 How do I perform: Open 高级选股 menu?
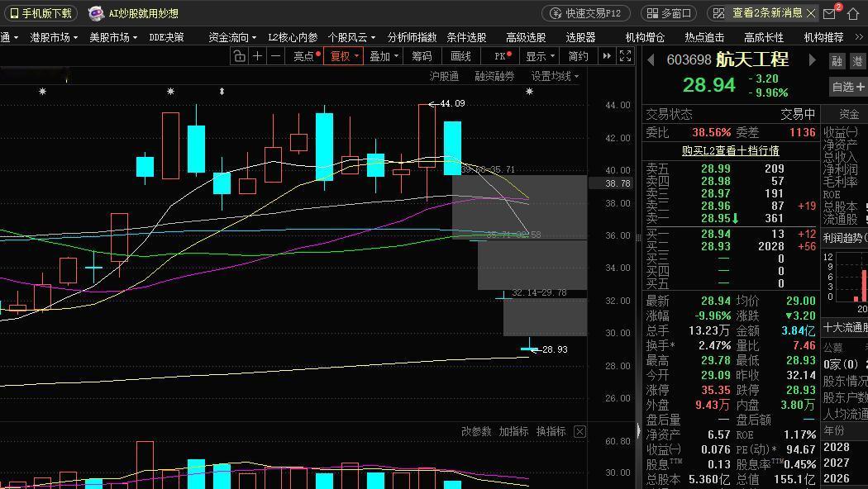pos(526,37)
